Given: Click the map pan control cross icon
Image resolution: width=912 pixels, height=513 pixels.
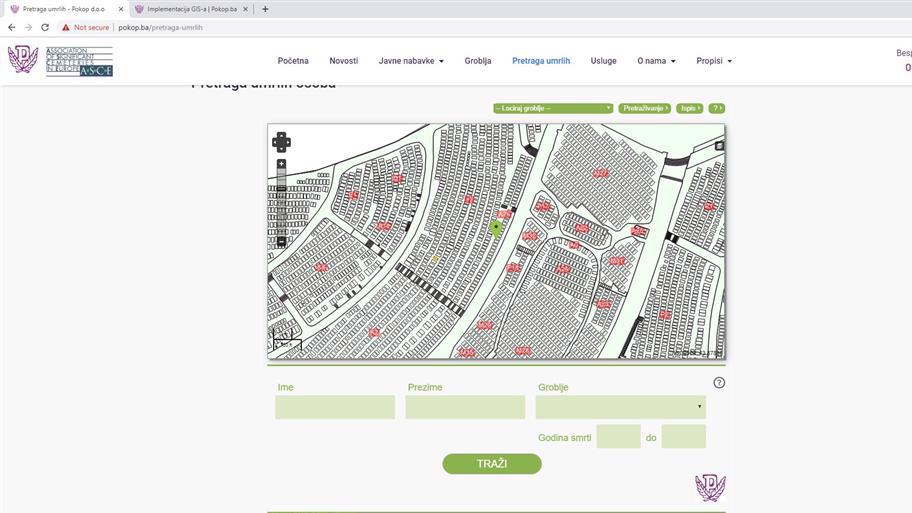Looking at the screenshot, I should [282, 142].
